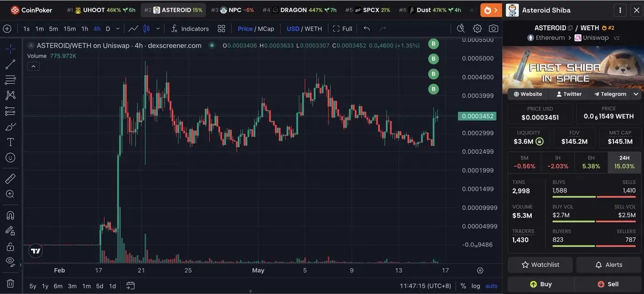
Task: Undo the last chart action
Action: (367, 28)
